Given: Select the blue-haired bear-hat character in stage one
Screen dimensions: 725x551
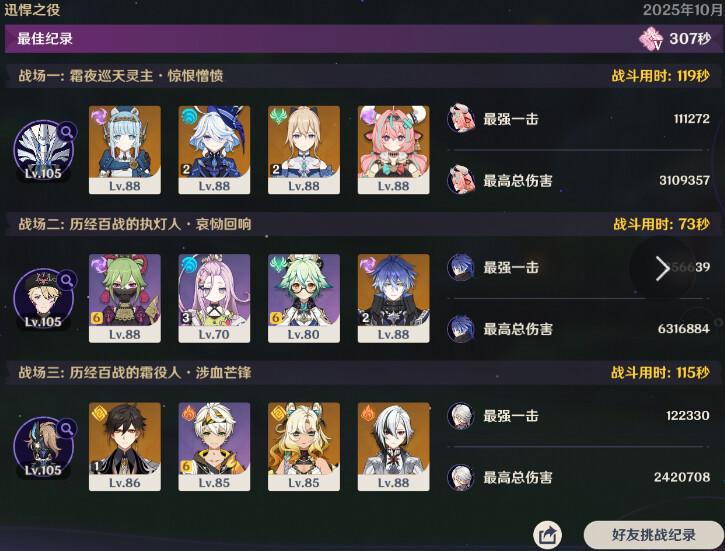Looking at the screenshot, I should coord(125,150).
